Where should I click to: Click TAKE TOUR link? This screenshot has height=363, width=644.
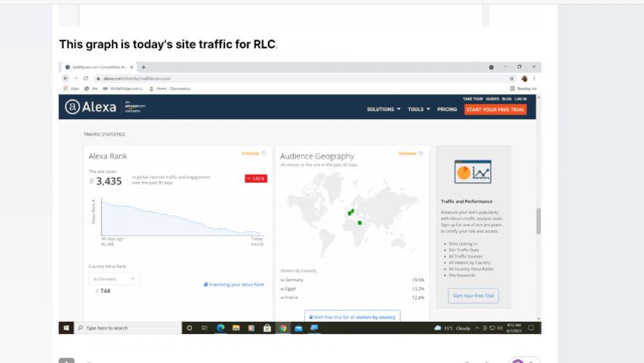click(473, 99)
